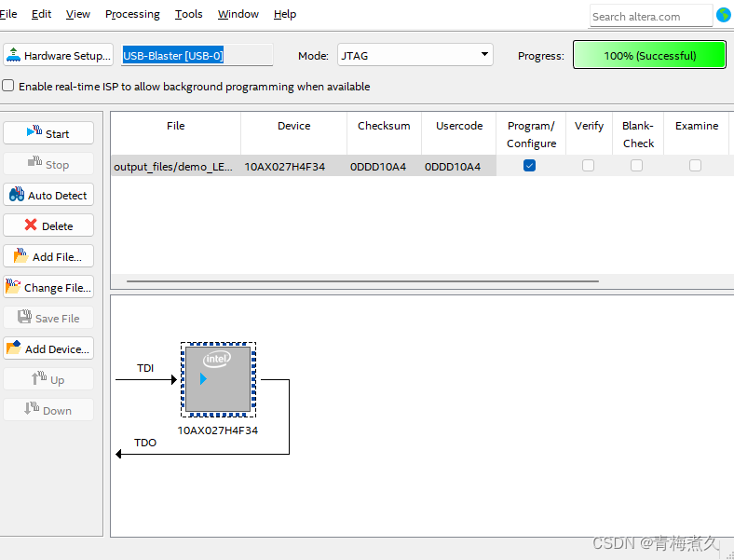Screen dimensions: 734x560
Task: Select the Intel chip in the JTAG chain
Action: pyautogui.click(x=218, y=380)
